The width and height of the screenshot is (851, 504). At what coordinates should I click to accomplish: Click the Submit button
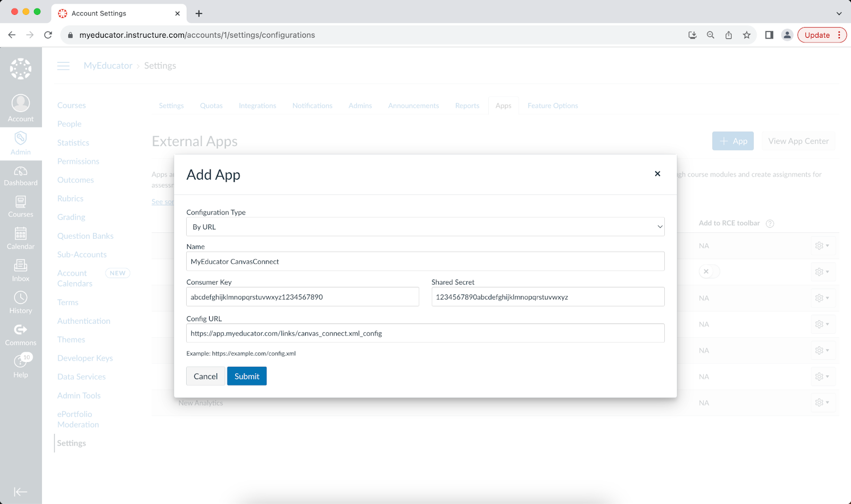pos(247,376)
